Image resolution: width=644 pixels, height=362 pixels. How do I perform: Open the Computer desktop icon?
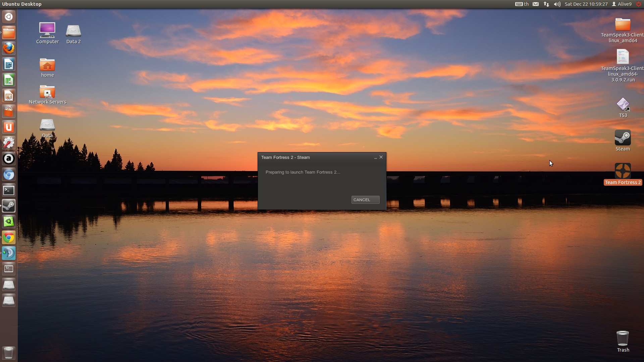(47, 31)
